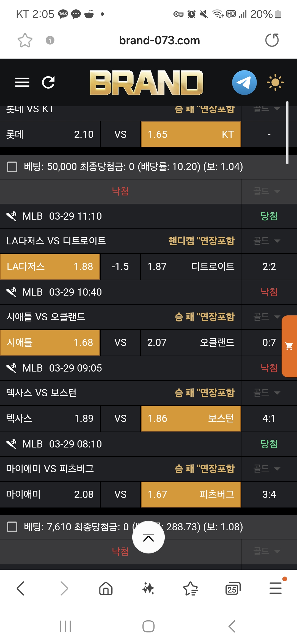Go to the browser home page
297x644 pixels.
(106, 589)
